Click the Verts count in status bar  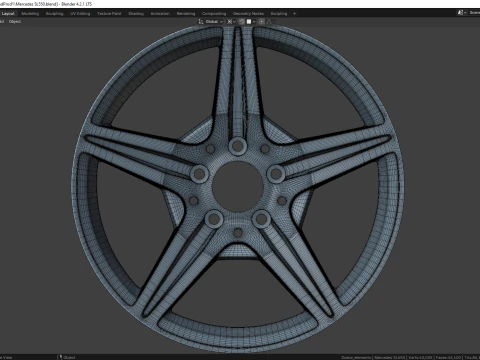[x=420, y=357]
